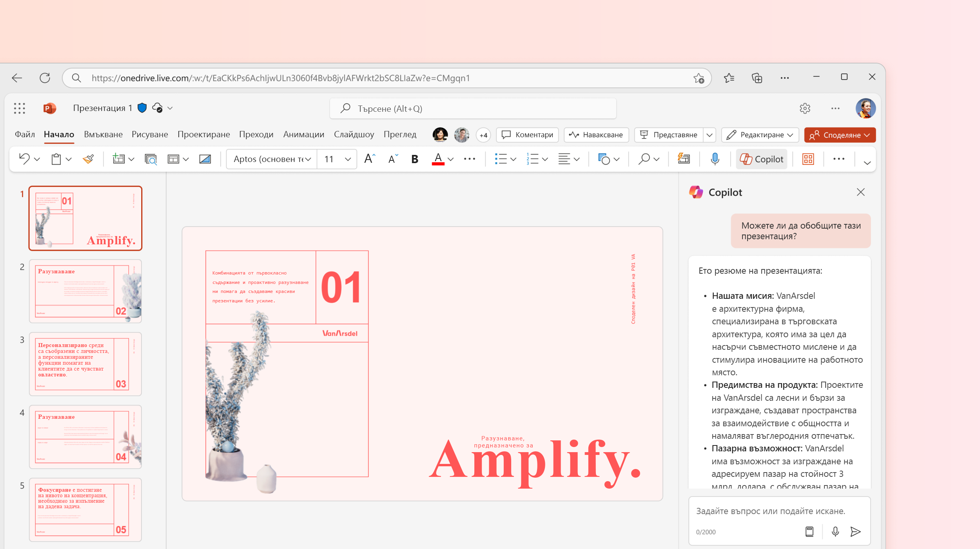Switch to Вмъкване tab
The height and width of the screenshot is (549, 980).
tap(103, 135)
